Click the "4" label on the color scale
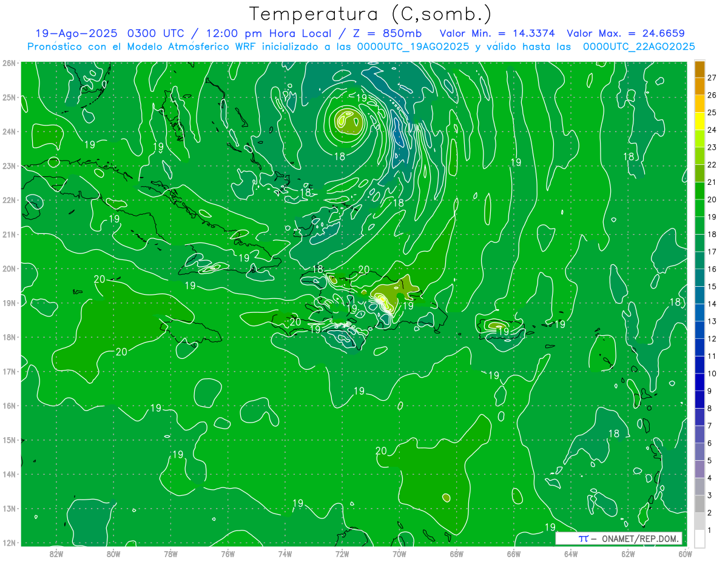This screenshot has height=562, width=728. tap(710, 478)
